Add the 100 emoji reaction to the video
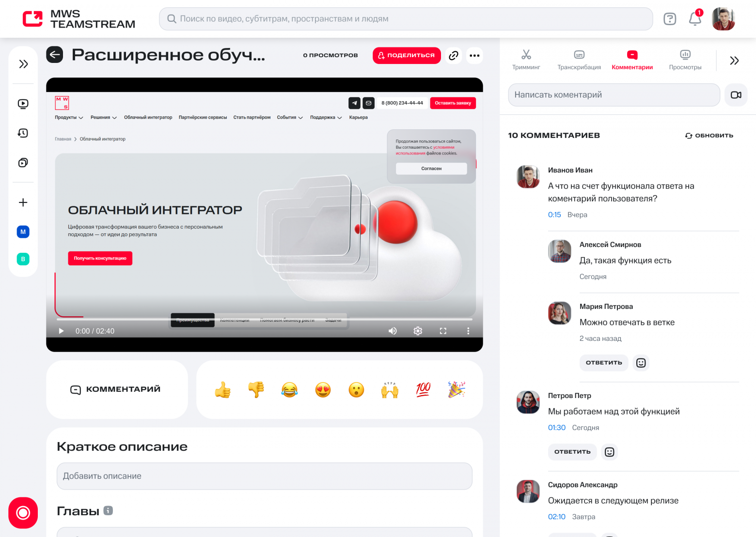 pos(423,389)
